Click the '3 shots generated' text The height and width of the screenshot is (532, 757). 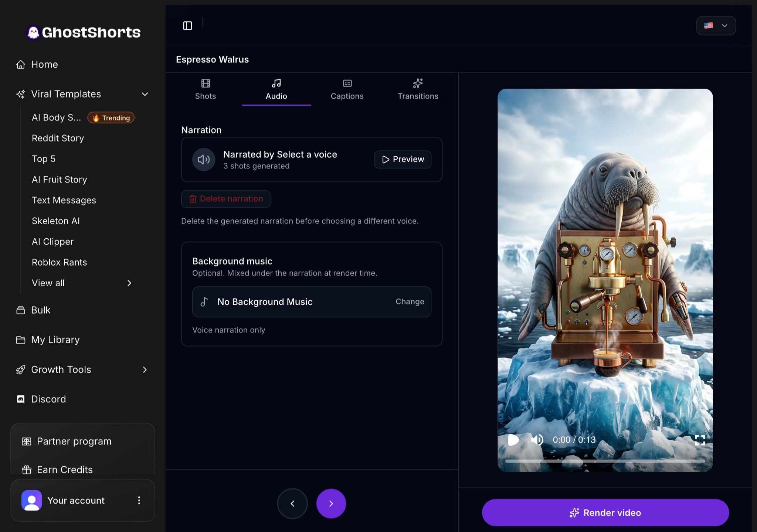(257, 166)
